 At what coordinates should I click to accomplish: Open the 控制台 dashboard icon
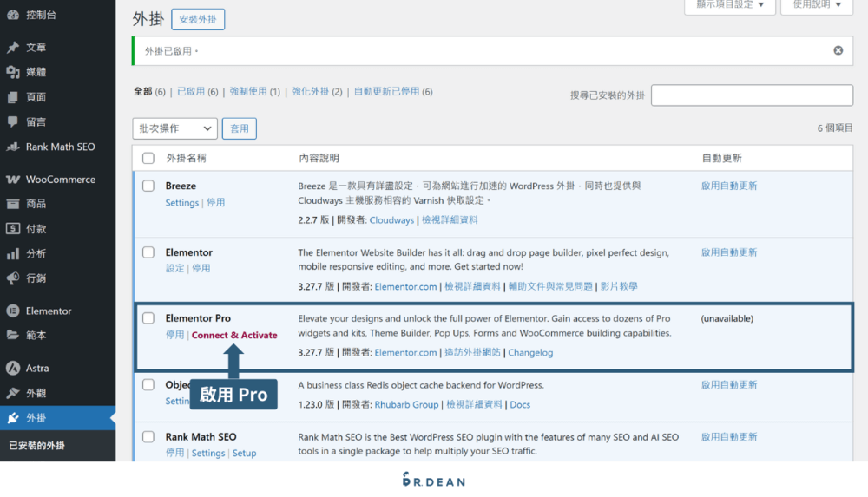[13, 15]
